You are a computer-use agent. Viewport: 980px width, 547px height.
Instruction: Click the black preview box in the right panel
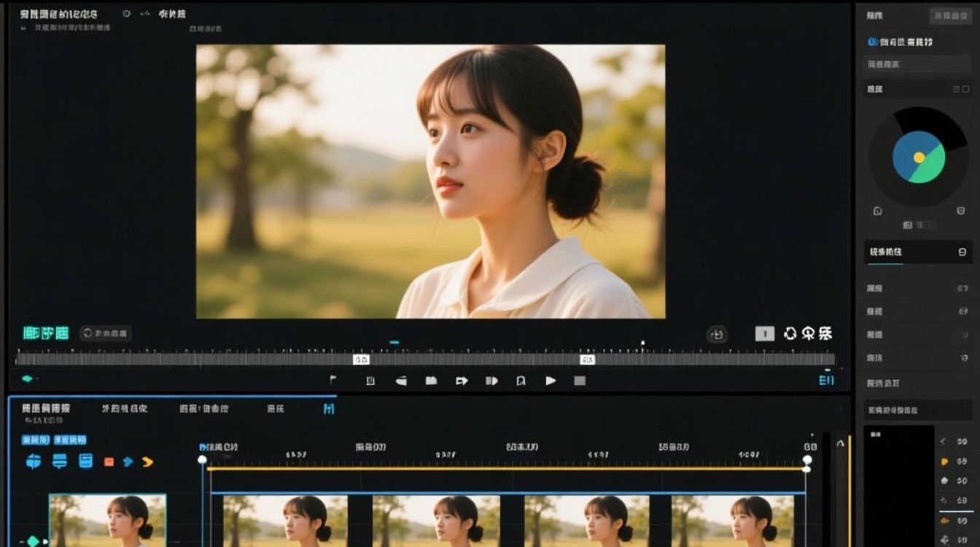coord(898,486)
